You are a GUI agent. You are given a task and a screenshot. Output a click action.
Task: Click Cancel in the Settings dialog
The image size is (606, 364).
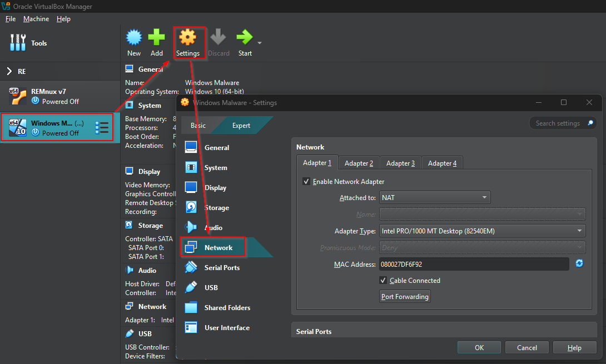click(x=526, y=347)
